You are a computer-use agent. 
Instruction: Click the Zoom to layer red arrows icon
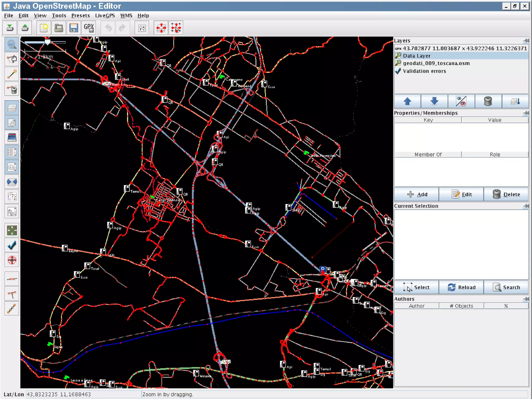click(x=161, y=28)
